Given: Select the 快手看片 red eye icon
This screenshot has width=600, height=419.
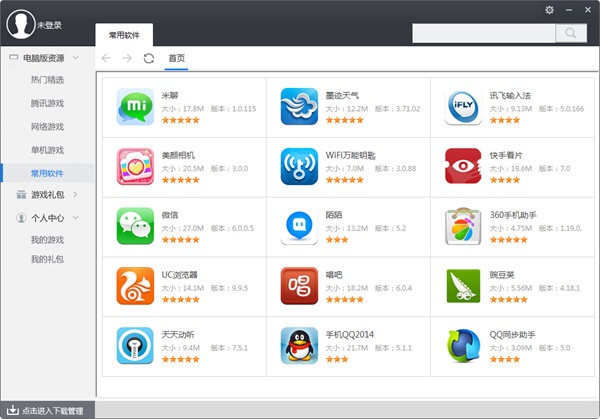Looking at the screenshot, I should [x=463, y=166].
